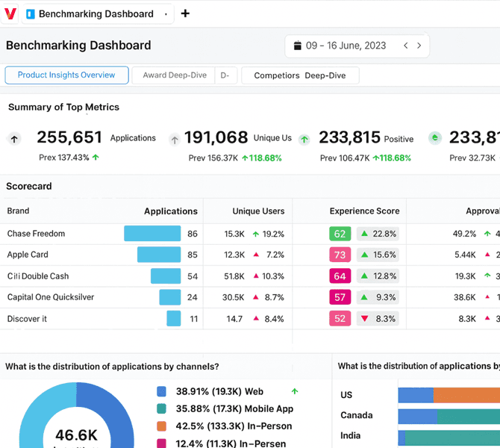Select the Apple Card brand row
The height and width of the screenshot is (448, 500).
250,255
